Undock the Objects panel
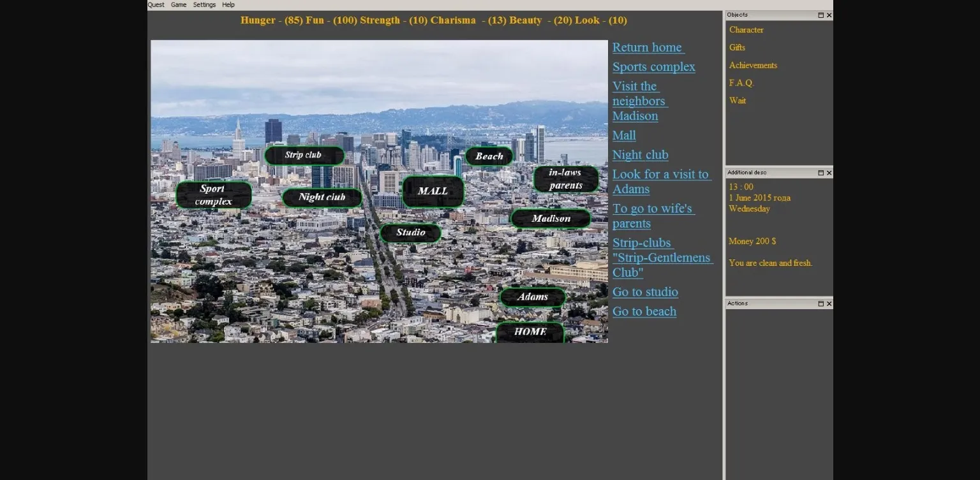This screenshot has height=480, width=980. click(820, 15)
